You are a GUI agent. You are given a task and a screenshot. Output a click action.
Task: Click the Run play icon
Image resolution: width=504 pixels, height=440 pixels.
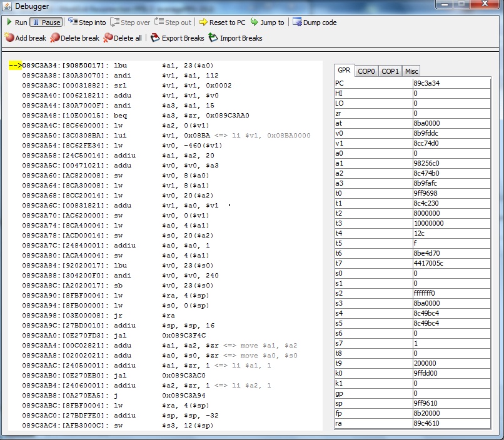click(9, 22)
